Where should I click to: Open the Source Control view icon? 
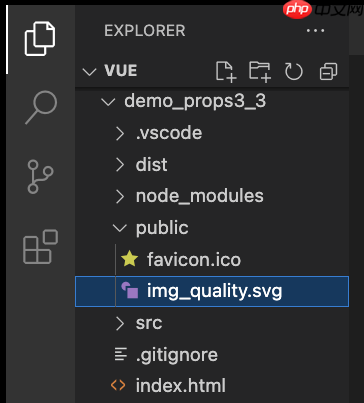click(40, 177)
